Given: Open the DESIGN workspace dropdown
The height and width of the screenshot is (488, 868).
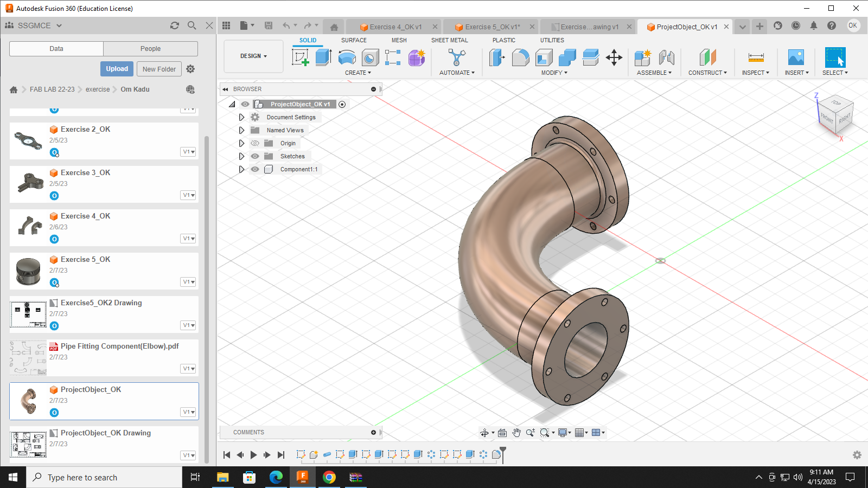Looking at the screenshot, I should (253, 56).
